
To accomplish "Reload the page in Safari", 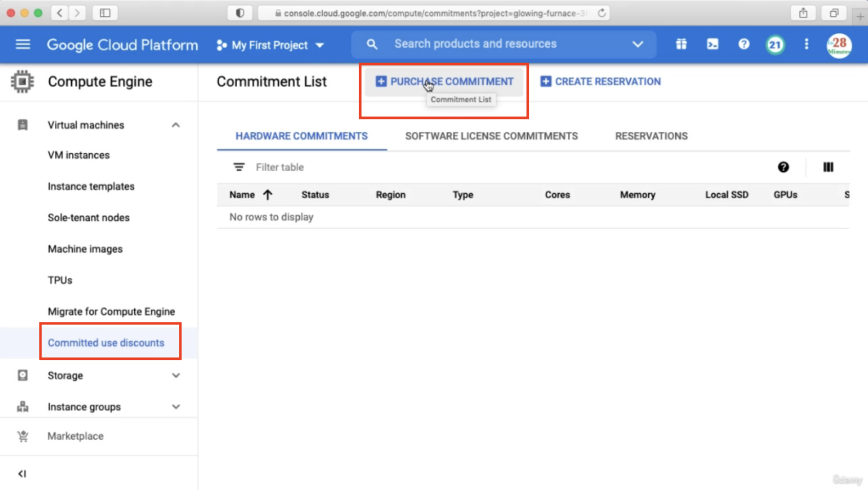I will pyautogui.click(x=602, y=13).
